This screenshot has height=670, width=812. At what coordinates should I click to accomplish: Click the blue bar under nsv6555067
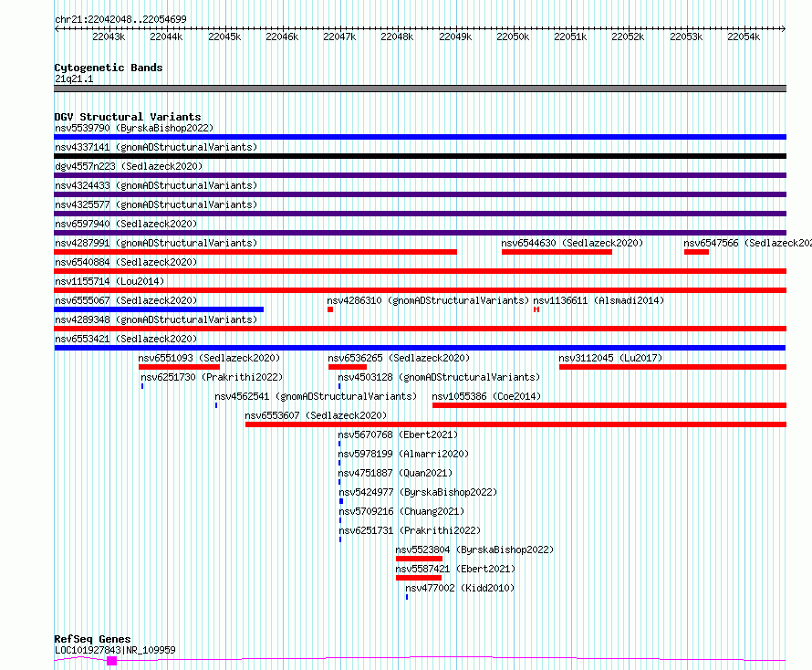point(159,309)
